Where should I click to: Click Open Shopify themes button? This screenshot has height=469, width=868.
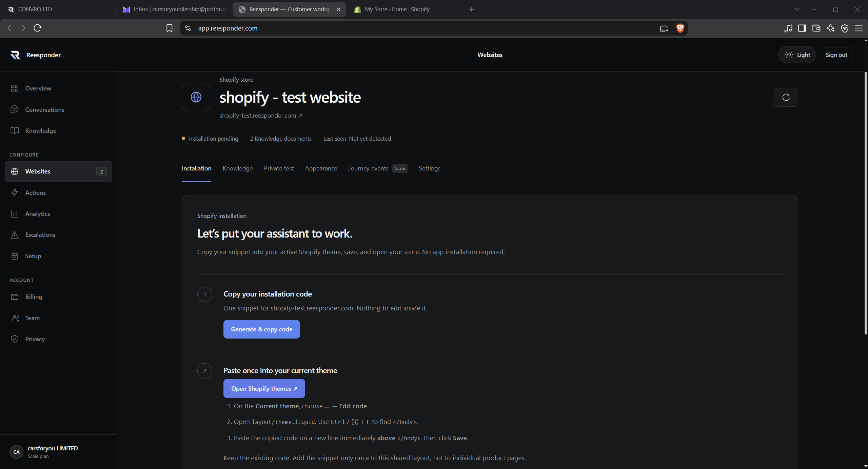click(264, 388)
